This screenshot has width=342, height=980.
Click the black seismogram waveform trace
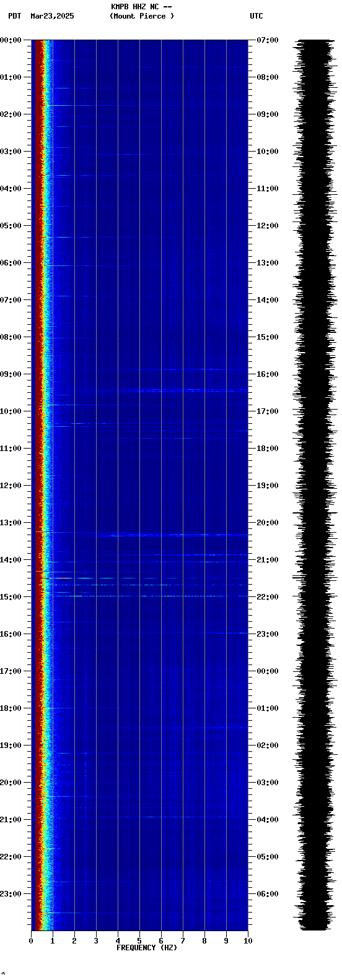click(314, 485)
